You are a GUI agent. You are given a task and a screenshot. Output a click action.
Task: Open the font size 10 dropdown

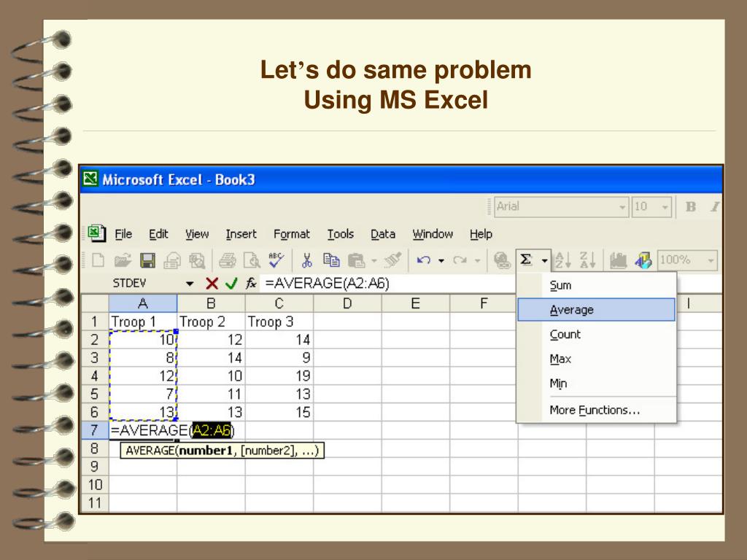pyautogui.click(x=665, y=207)
